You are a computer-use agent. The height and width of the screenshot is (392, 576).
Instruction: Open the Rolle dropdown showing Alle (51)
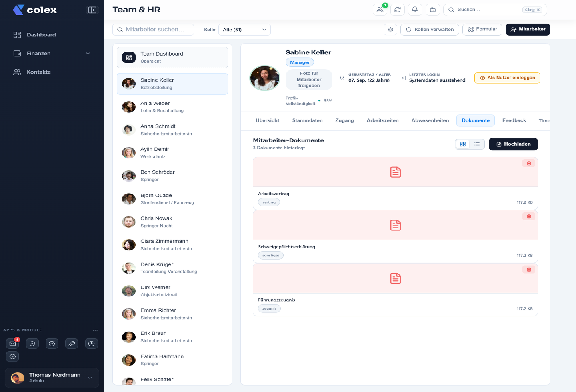pos(244,30)
